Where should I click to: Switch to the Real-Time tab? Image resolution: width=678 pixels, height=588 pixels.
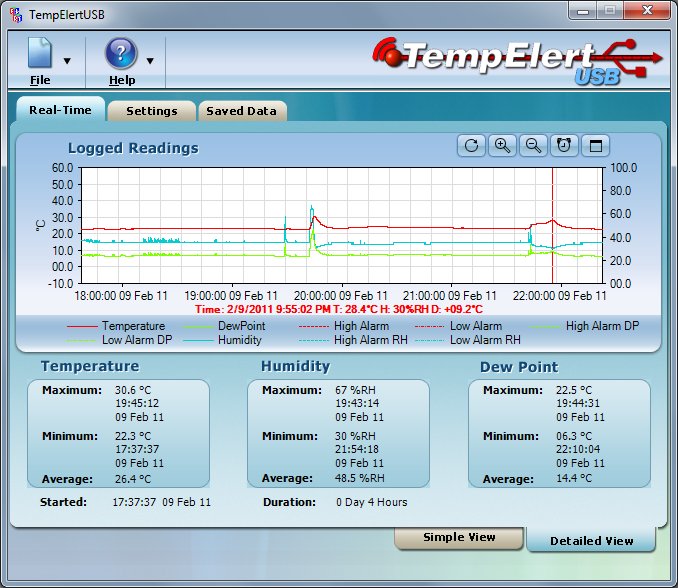(x=61, y=110)
